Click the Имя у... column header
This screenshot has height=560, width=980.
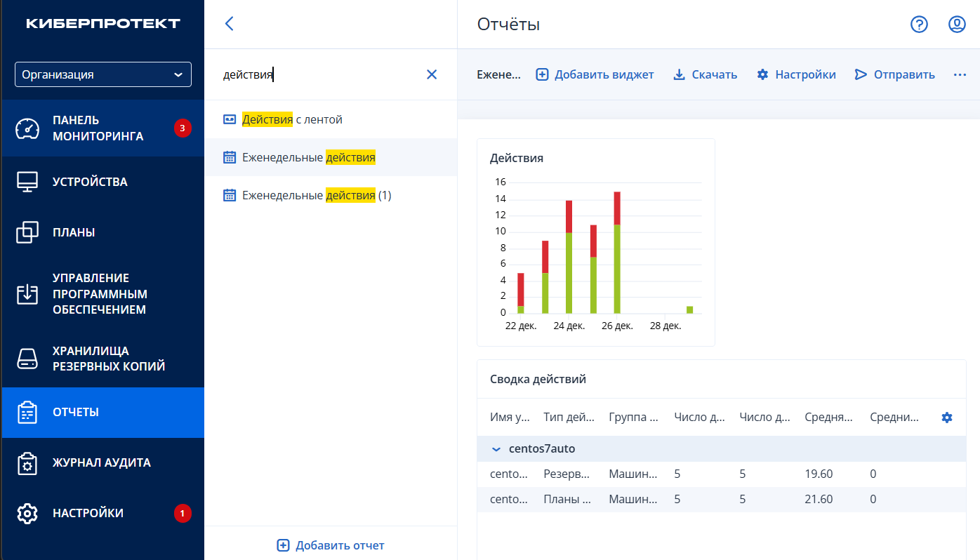tap(510, 418)
